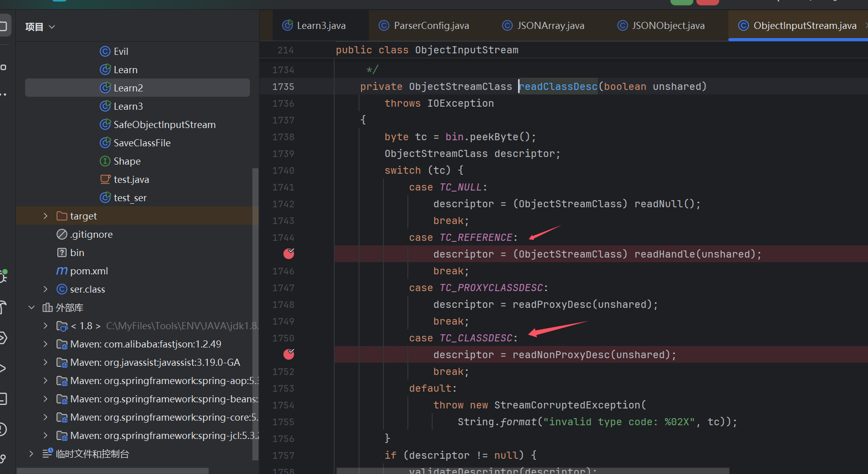Viewport: 868px width, 474px height.
Task: Click the test.java file icon
Action: point(105,179)
